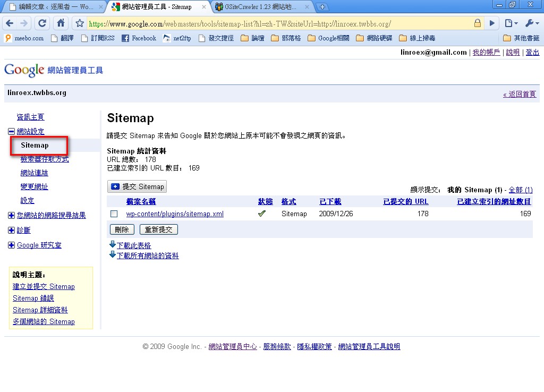Open wp-content/plugins/sitemap.xml link
The image size is (544, 392).
(x=175, y=214)
